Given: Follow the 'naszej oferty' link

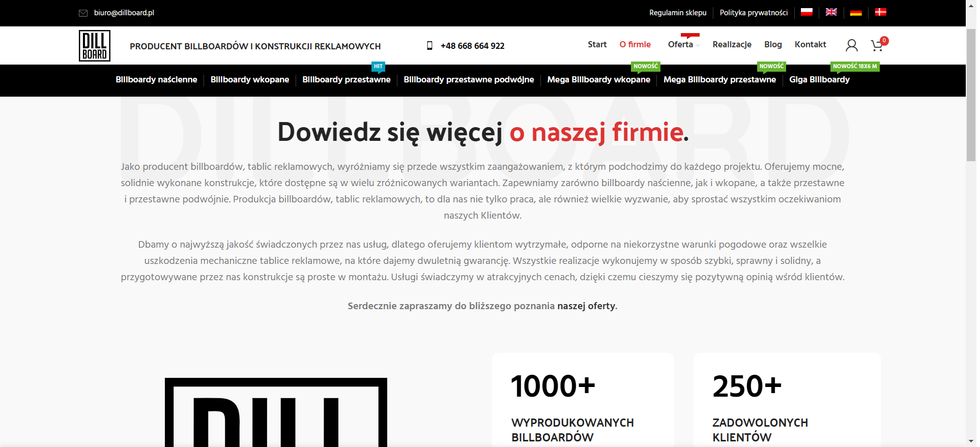Looking at the screenshot, I should pos(586,306).
